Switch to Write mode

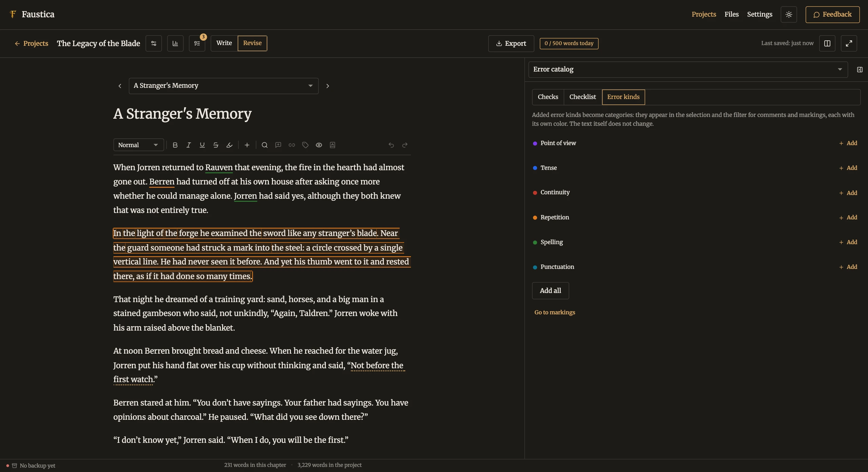coord(224,43)
